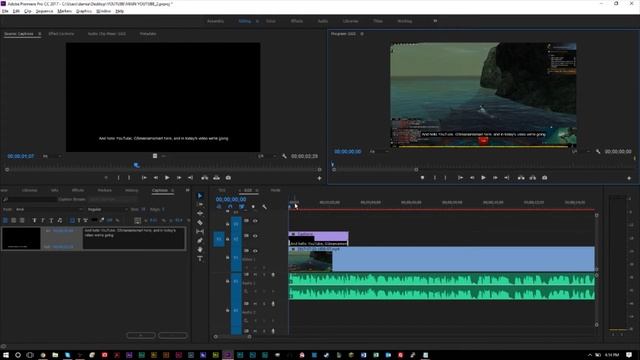
Task: Expand project panel tabs overflow chevron
Action: pos(187,190)
